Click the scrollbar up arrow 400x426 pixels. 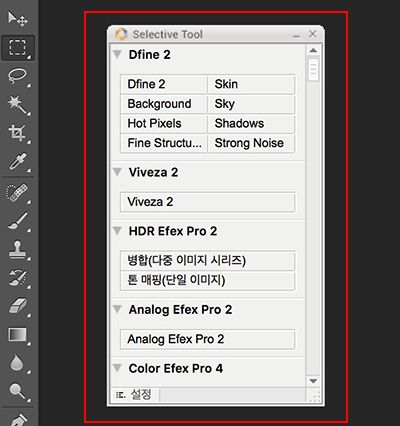click(x=313, y=51)
